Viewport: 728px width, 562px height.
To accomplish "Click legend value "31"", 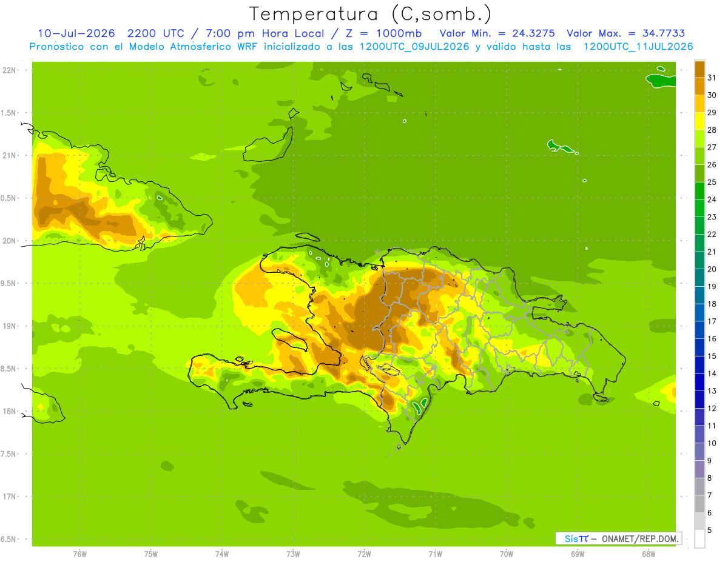I will [x=712, y=78].
